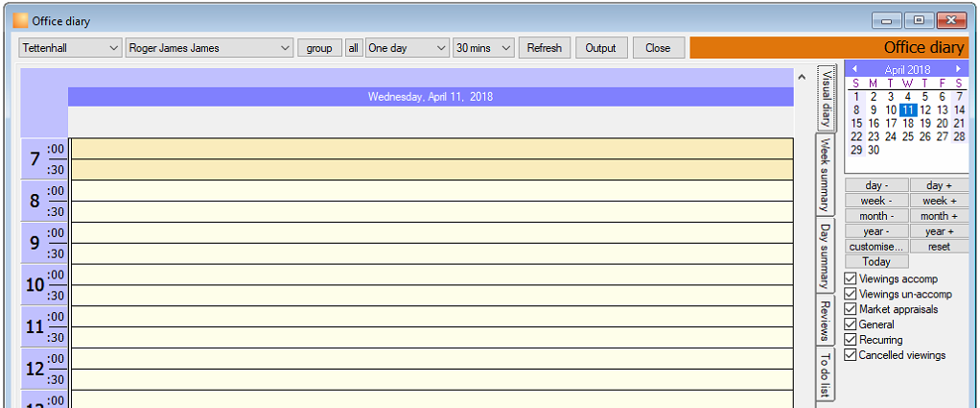The width and height of the screenshot is (980, 408).
Task: Open the 30 mins interval dropdown
Action: (483, 48)
